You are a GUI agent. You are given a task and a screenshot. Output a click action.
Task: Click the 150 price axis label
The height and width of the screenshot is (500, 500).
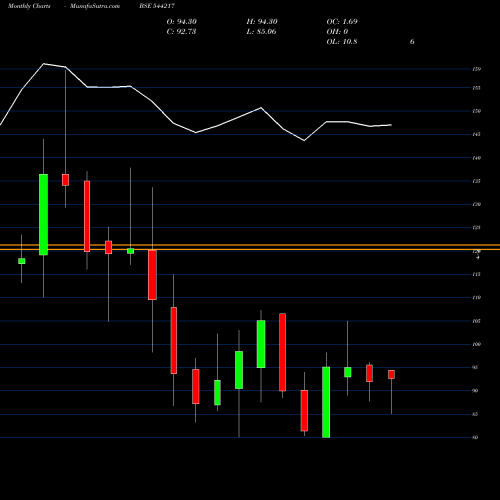tap(476, 111)
